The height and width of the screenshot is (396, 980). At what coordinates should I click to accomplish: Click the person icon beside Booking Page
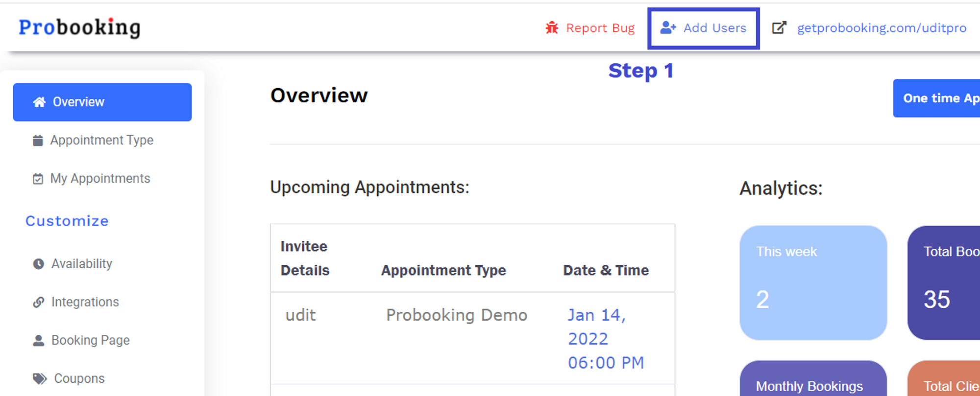click(39, 340)
